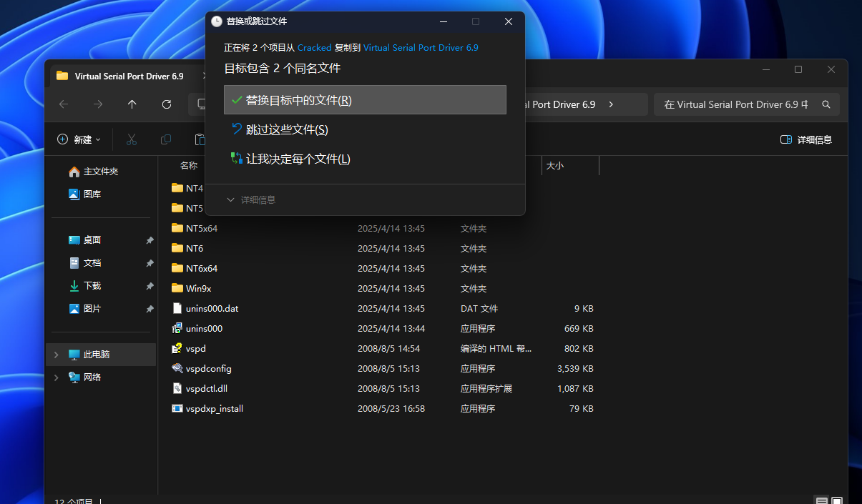Toggle the details pane button

coord(806,139)
